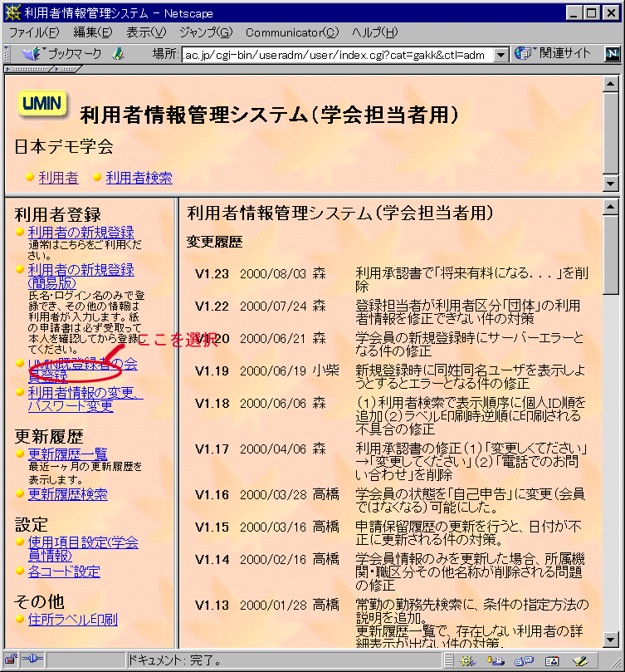Open Composer from the component bar
This screenshot has width=625, height=672.
[x=579, y=660]
